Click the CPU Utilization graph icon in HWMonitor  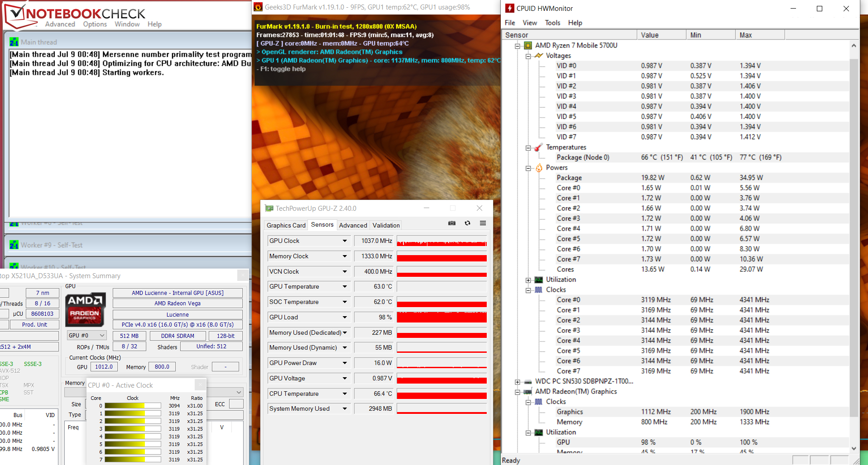(539, 280)
